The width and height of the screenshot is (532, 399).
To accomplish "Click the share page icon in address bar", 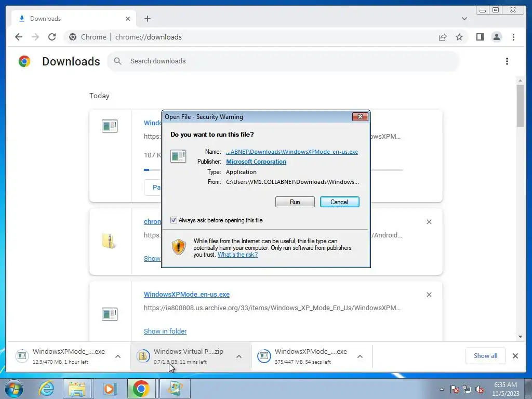I will pos(443,37).
